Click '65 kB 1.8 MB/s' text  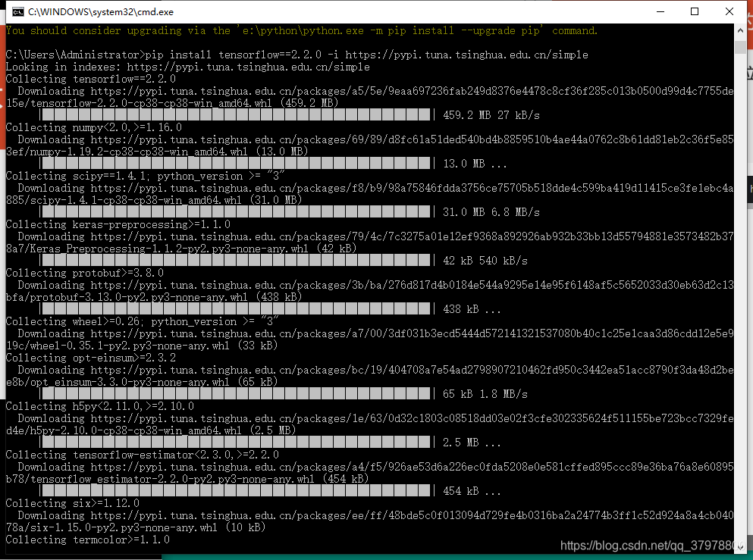[x=485, y=394]
